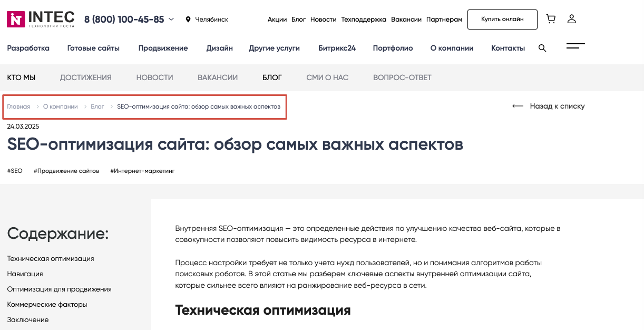Viewport: 644px width, 330px height.
Task: Select Битрикс24 from the navigation bar
Action: coord(337,47)
